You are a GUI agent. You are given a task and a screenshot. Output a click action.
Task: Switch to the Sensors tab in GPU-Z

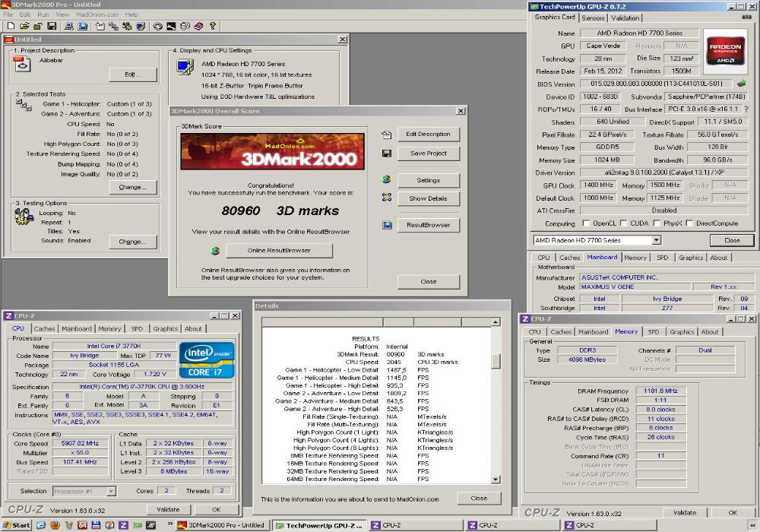[593, 18]
